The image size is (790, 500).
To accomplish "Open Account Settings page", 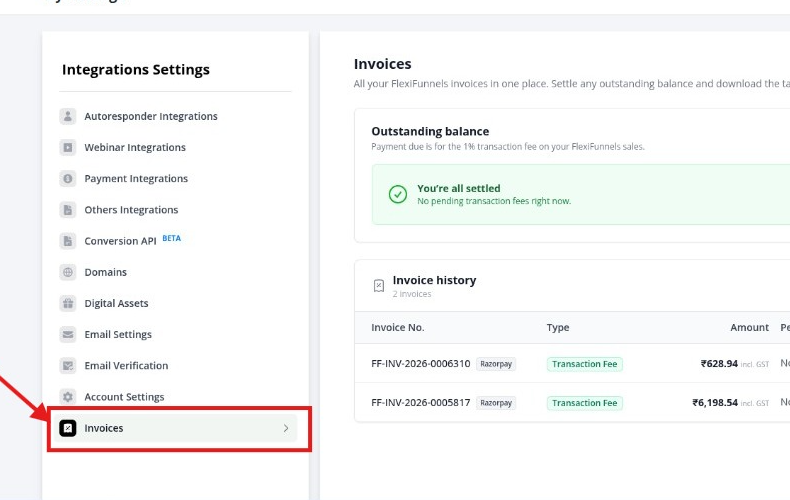I will pyautogui.click(x=124, y=397).
